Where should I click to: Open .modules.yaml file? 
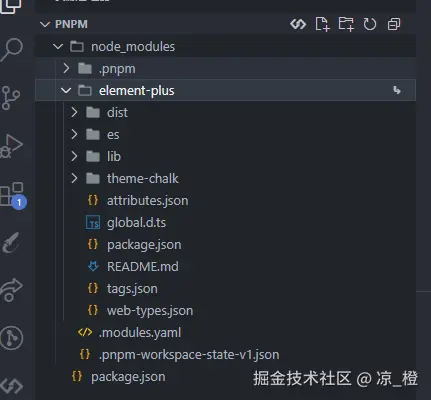point(140,333)
